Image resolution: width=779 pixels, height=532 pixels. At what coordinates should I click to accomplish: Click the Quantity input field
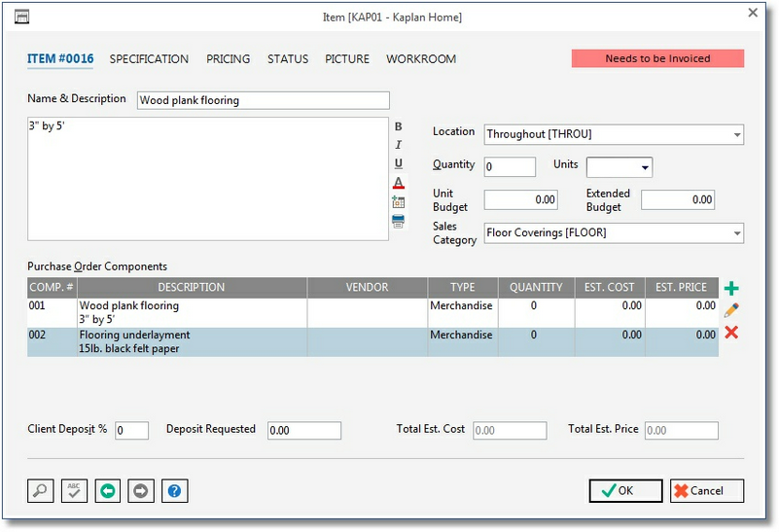tap(511, 167)
